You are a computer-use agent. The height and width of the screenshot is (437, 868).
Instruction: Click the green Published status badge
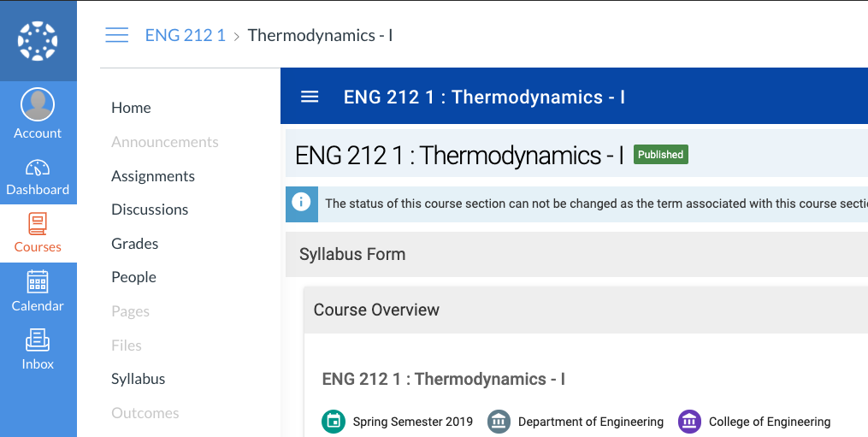[660, 155]
